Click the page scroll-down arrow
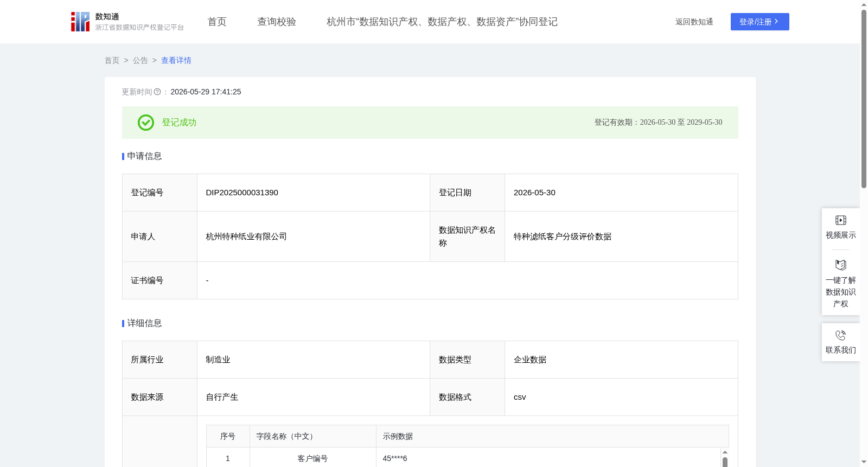The height and width of the screenshot is (467, 868). click(x=864, y=462)
